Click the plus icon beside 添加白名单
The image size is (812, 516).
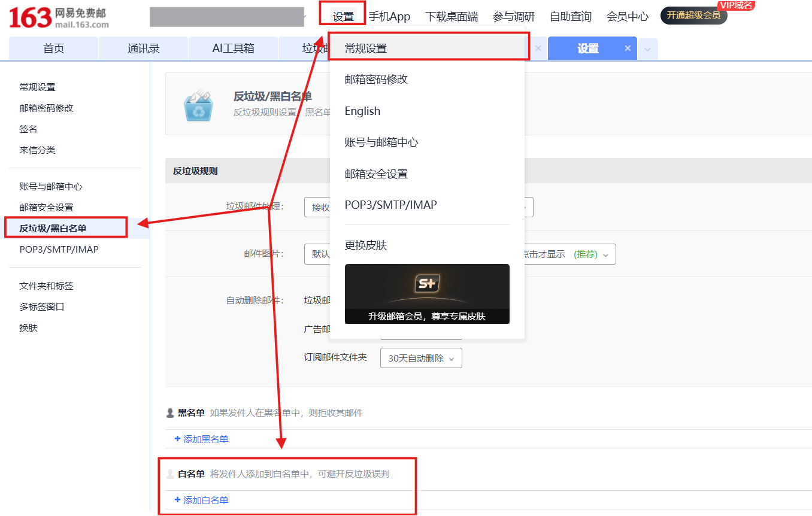tap(177, 500)
